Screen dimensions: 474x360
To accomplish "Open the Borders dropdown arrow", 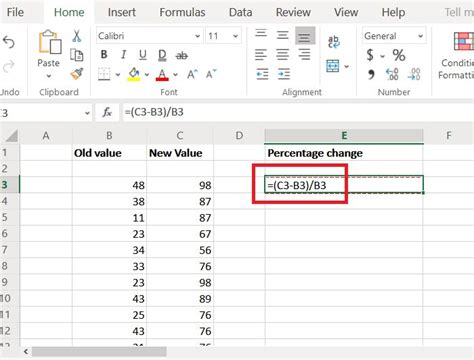I will [118, 75].
